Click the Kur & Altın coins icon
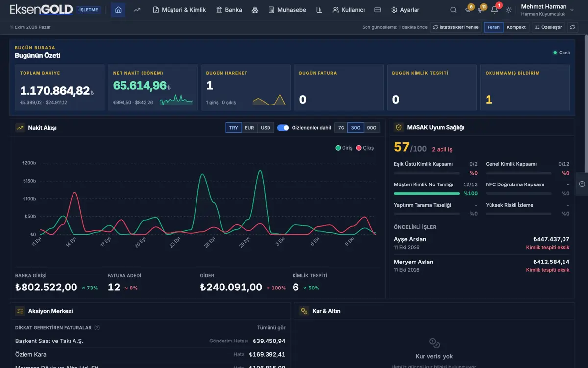588x368 pixels. tap(304, 311)
